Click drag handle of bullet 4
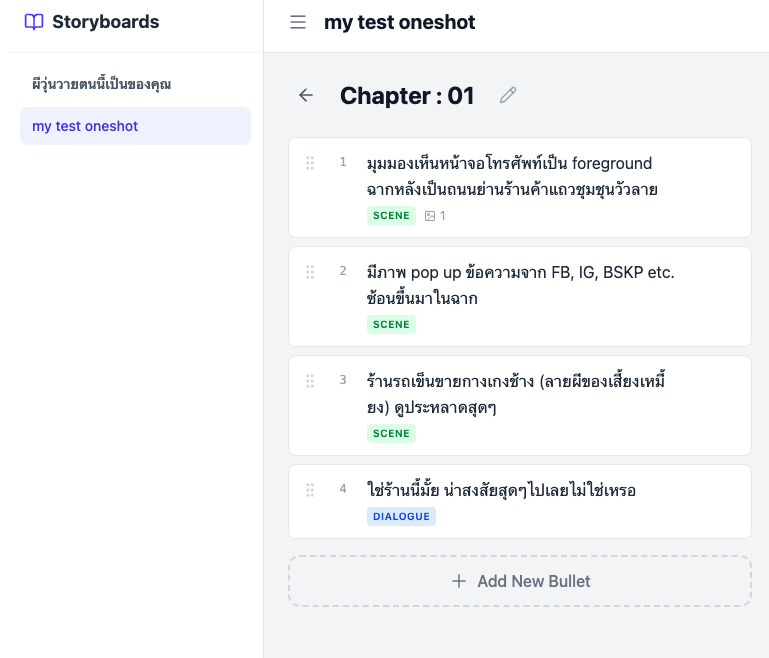 click(310, 490)
